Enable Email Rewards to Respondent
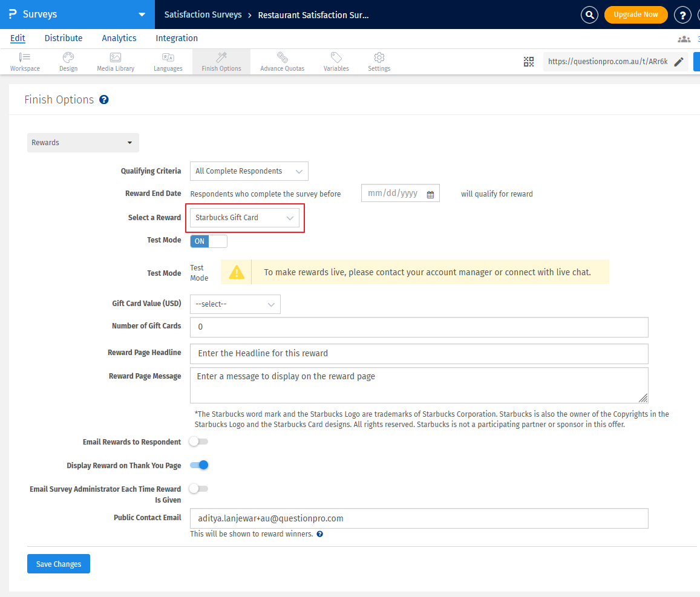The width and height of the screenshot is (700, 597). [198, 442]
